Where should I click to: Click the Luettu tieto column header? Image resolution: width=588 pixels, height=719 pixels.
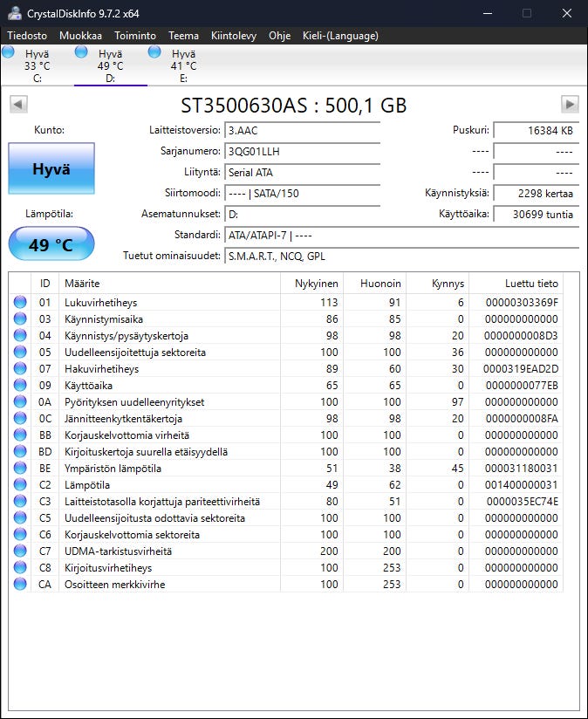(x=531, y=284)
